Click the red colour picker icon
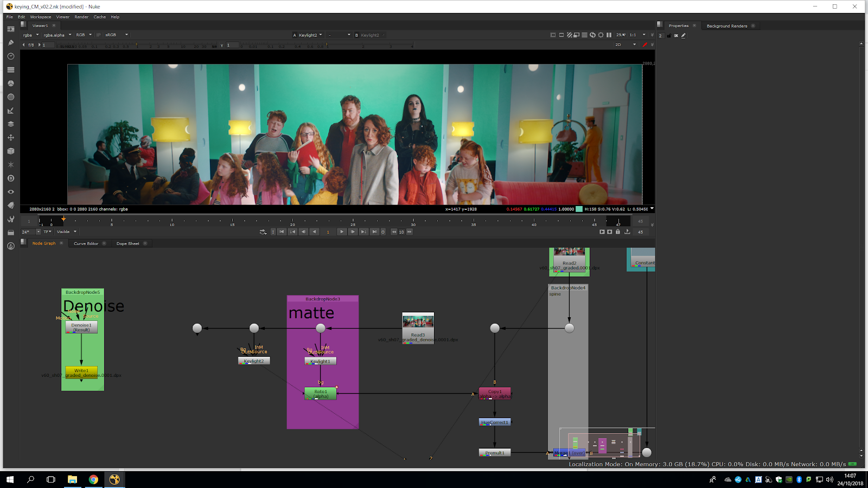The width and height of the screenshot is (868, 488). (644, 45)
